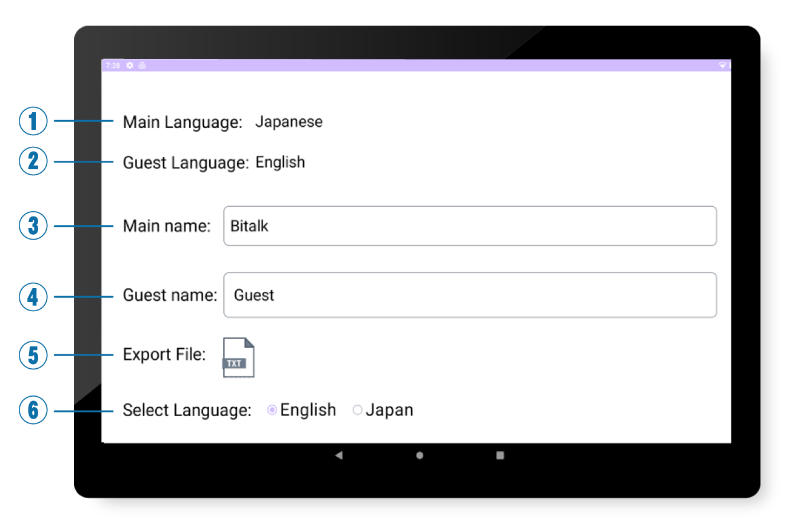Click the "Export File:" label
The image size is (792, 532).
click(164, 354)
